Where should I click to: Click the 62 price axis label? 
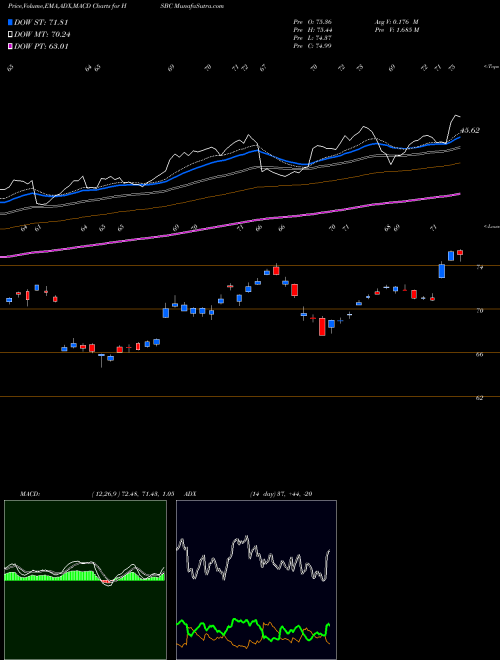click(479, 398)
